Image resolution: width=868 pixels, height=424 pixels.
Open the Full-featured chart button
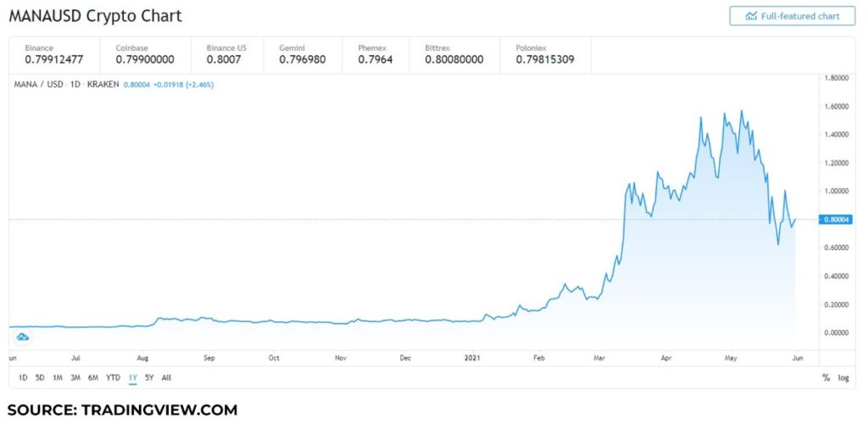pyautogui.click(x=792, y=16)
